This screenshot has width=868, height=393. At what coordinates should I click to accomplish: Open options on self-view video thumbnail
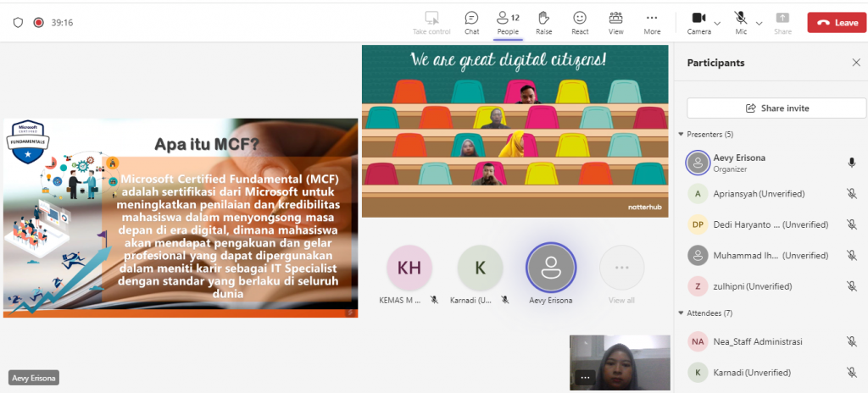click(x=585, y=378)
